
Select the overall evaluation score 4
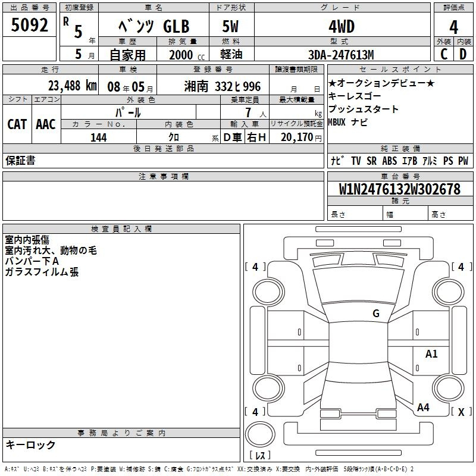click(453, 27)
